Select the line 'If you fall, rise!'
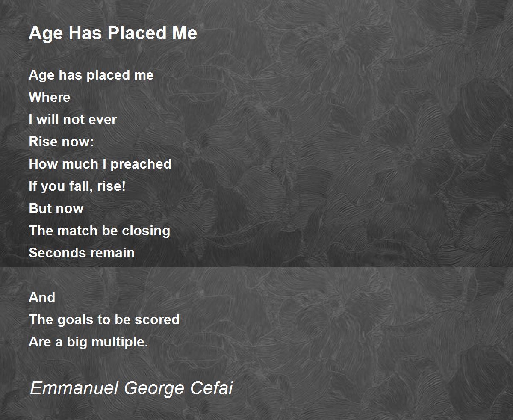 pyautogui.click(x=77, y=186)
